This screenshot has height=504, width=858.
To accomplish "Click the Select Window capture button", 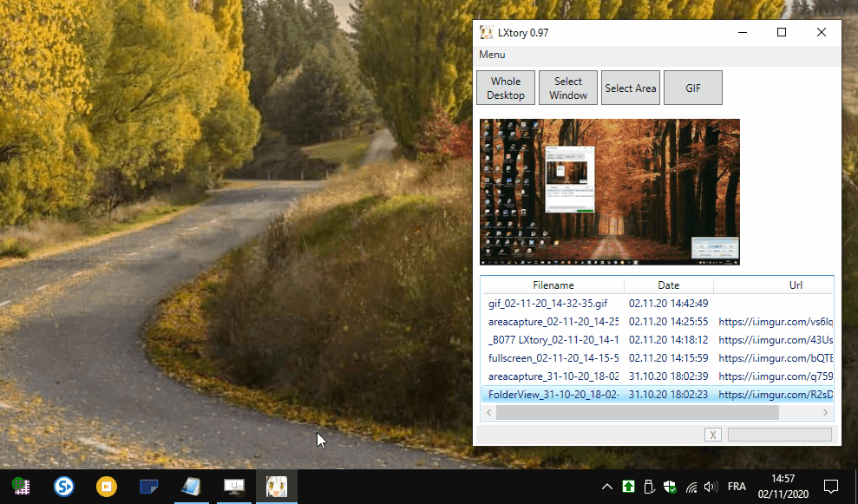I will [x=568, y=88].
